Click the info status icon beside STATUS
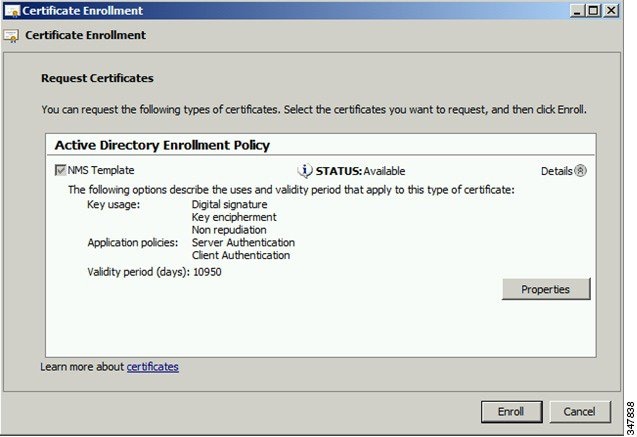Viewport: 637px width, 437px height. click(x=305, y=171)
